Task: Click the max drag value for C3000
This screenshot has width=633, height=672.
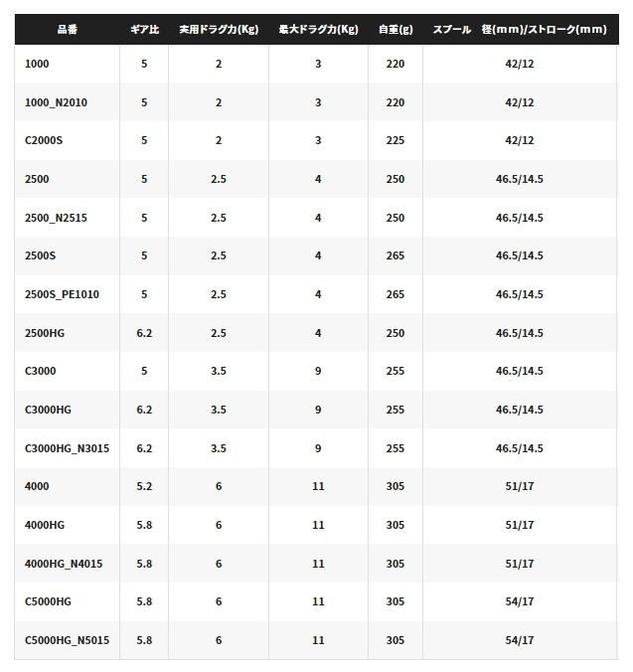Action: pos(318,371)
